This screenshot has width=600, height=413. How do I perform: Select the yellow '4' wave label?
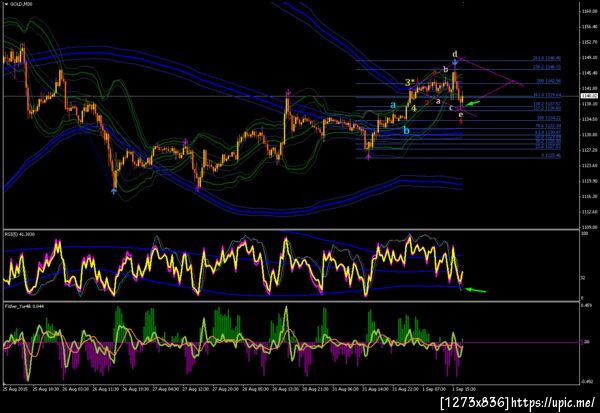413,108
